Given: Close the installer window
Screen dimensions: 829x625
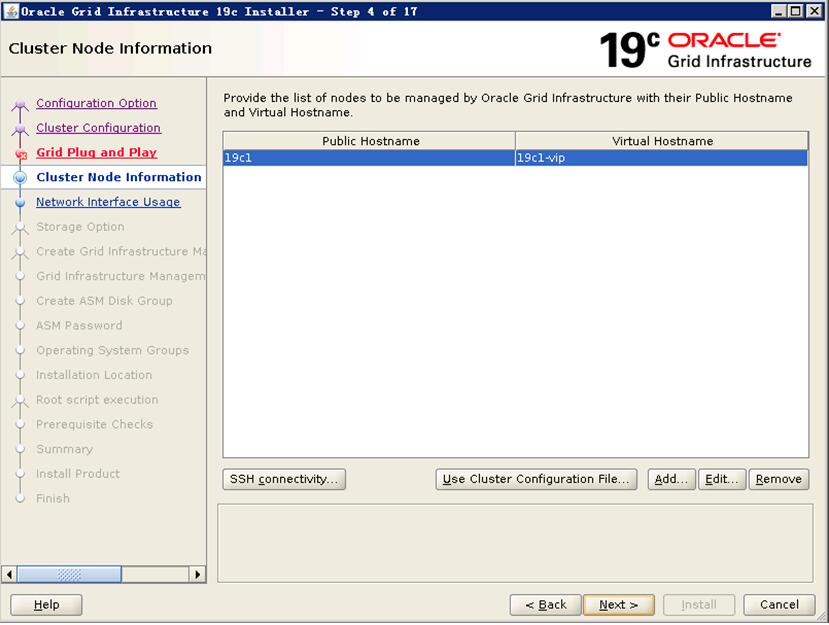Looking at the screenshot, I should click(x=814, y=11).
